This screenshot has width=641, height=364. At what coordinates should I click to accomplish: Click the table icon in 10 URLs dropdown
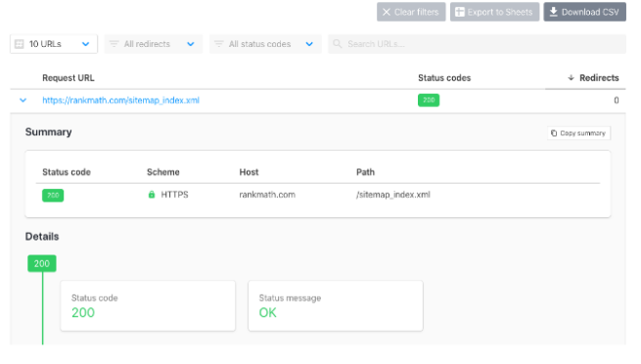pyautogui.click(x=20, y=44)
